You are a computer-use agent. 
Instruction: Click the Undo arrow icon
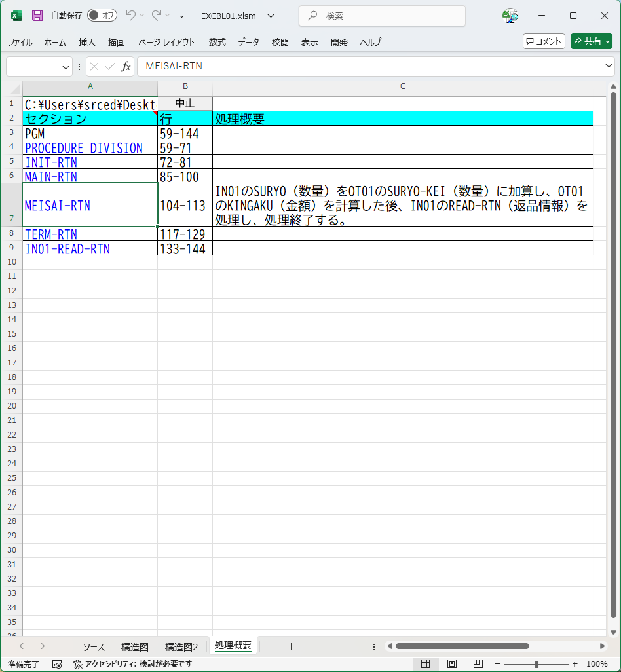[x=130, y=16]
